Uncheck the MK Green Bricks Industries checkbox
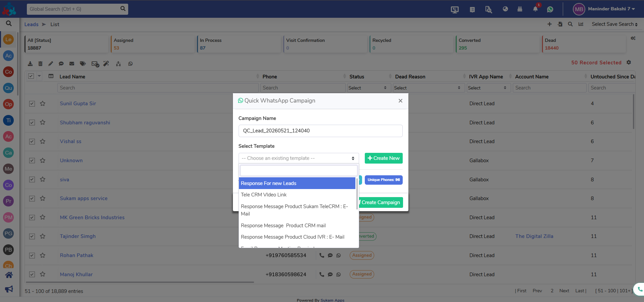The height and width of the screenshot is (302, 644). pyautogui.click(x=32, y=218)
